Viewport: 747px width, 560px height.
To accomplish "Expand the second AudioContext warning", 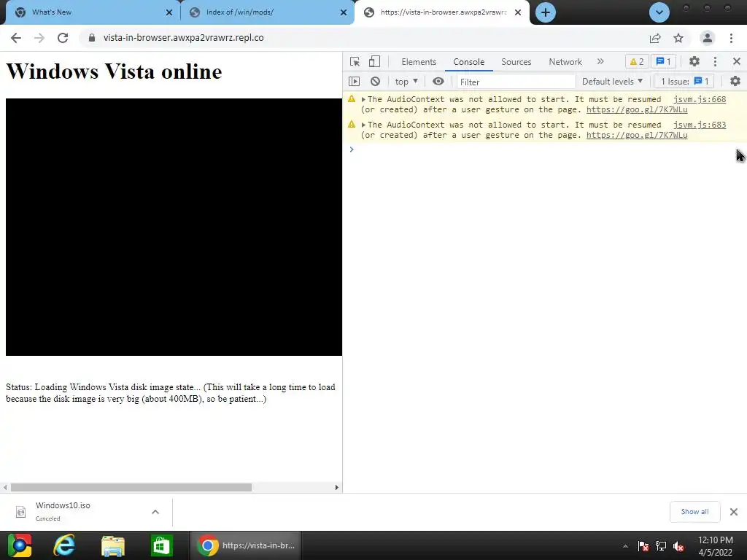I will [363, 125].
